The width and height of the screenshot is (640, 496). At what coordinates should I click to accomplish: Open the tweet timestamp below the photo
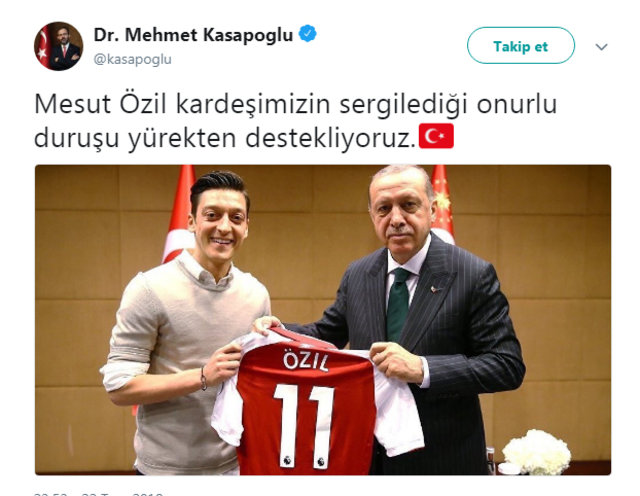click(x=98, y=494)
